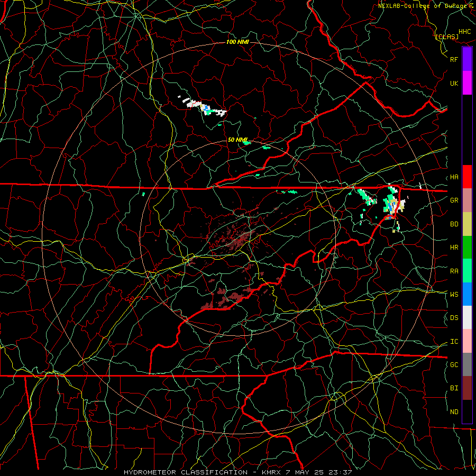Click the UK legend label

pos(454,83)
